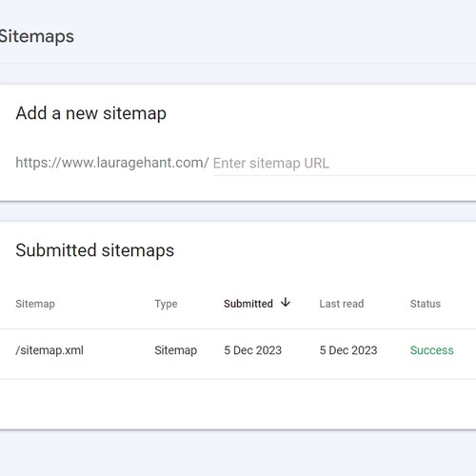This screenshot has width=476, height=476.
Task: Click the 5 Dec 2023 last read date
Action: point(348,350)
